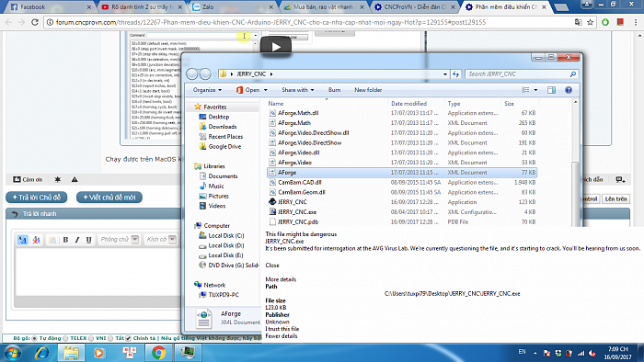644x362 pixels.
Task: Open Local Disk (C:) in navigation pane
Action: (226, 236)
